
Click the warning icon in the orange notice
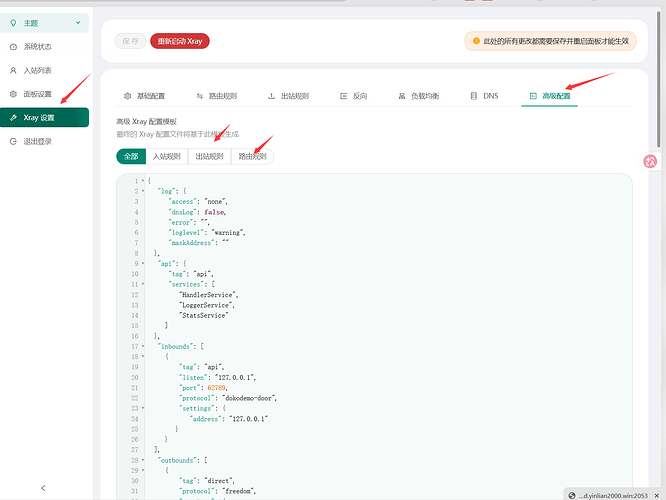coord(476,41)
